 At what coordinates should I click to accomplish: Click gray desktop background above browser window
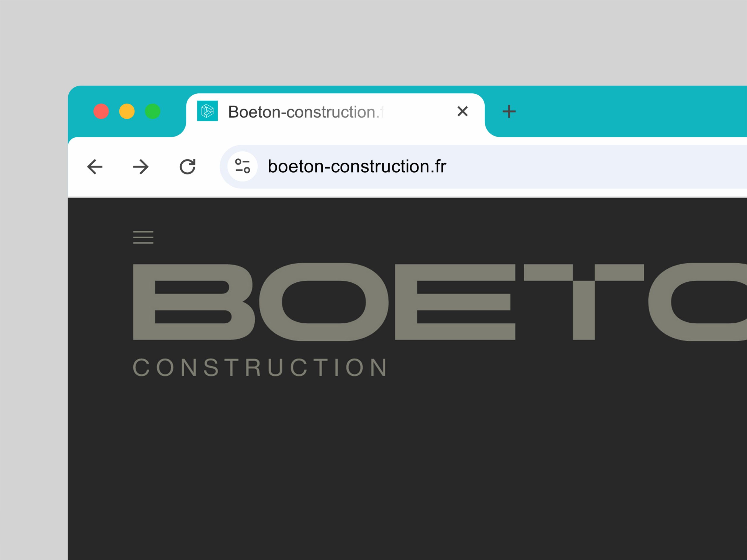tap(371, 41)
